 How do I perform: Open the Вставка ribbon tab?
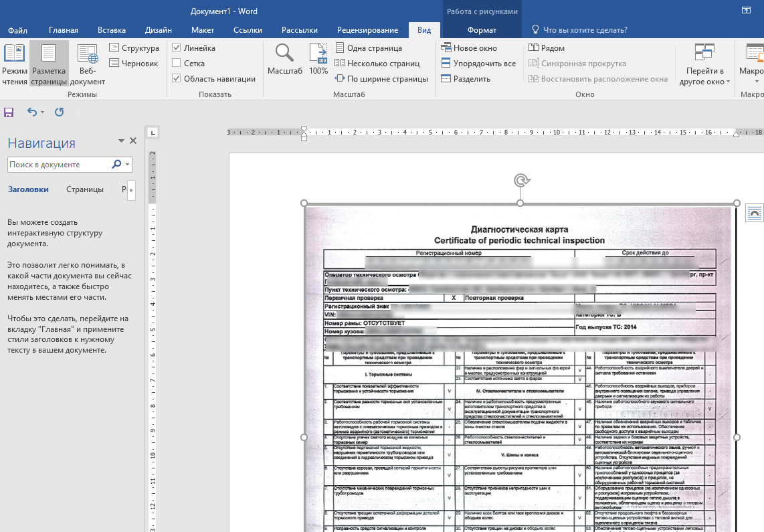pos(111,30)
